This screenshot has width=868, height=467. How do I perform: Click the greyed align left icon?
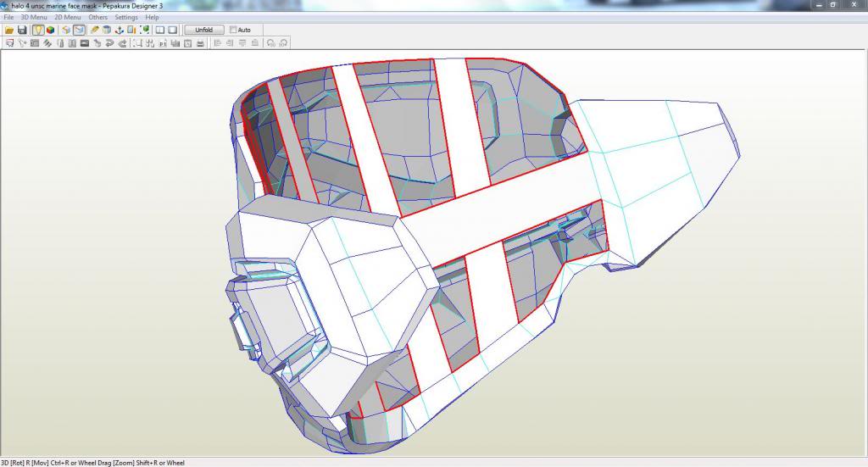pyautogui.click(x=218, y=43)
